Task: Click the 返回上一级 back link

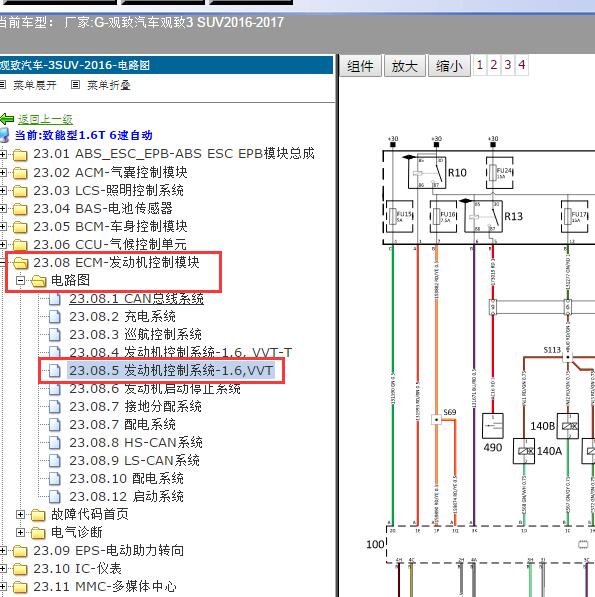Action: (x=45, y=120)
